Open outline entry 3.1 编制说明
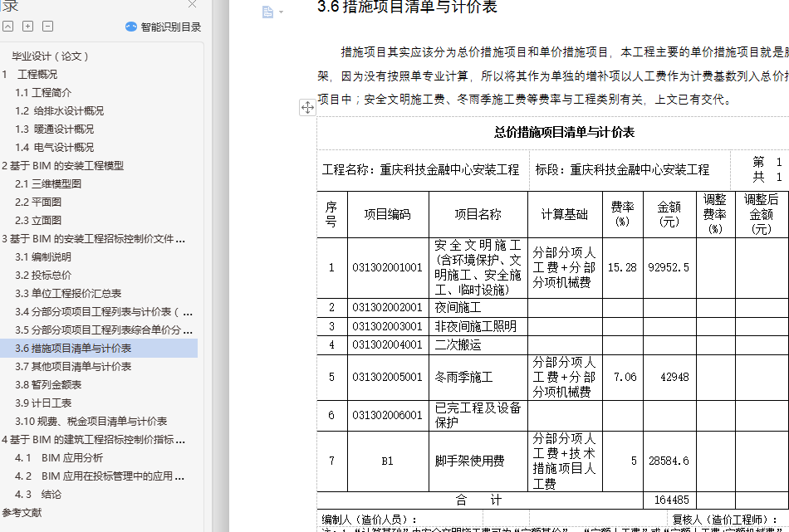 (43, 257)
